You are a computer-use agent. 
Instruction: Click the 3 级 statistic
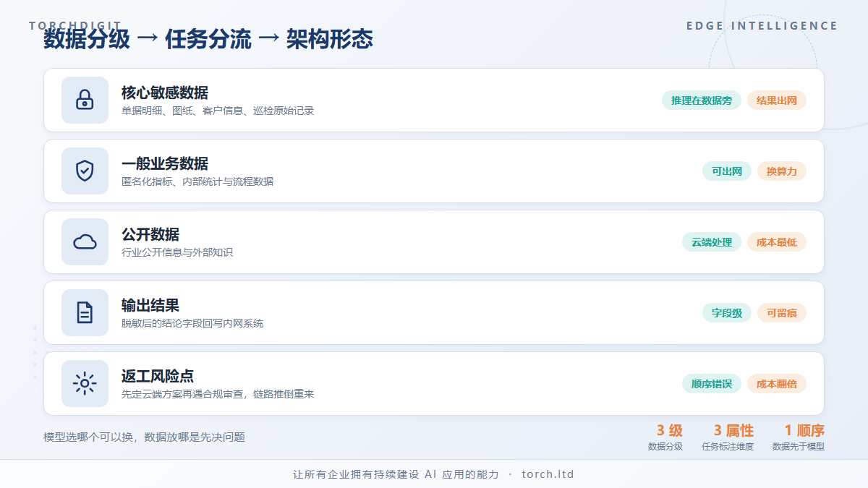670,430
